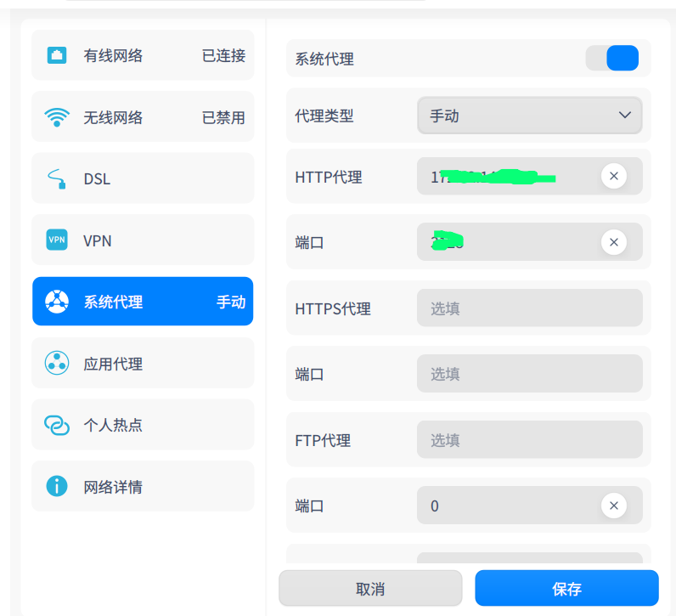This screenshot has width=676, height=616.
Task: Toggle the system proxy (系统代理) switch off
Action: pos(611,59)
